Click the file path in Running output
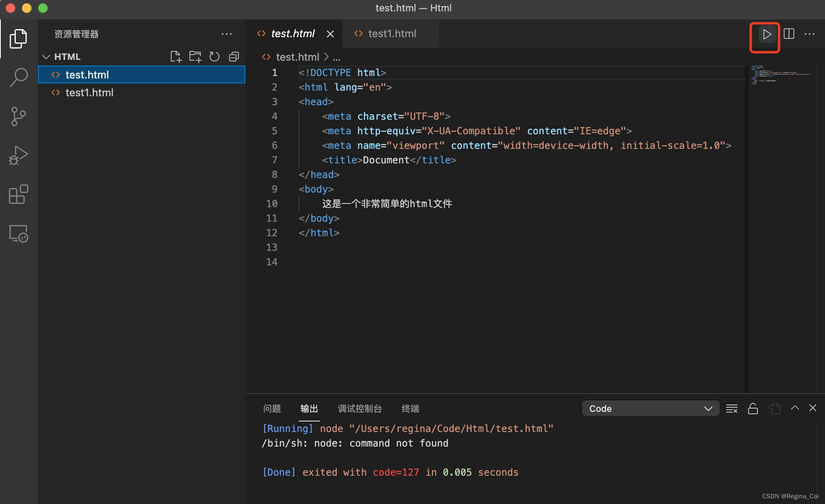 pos(451,429)
